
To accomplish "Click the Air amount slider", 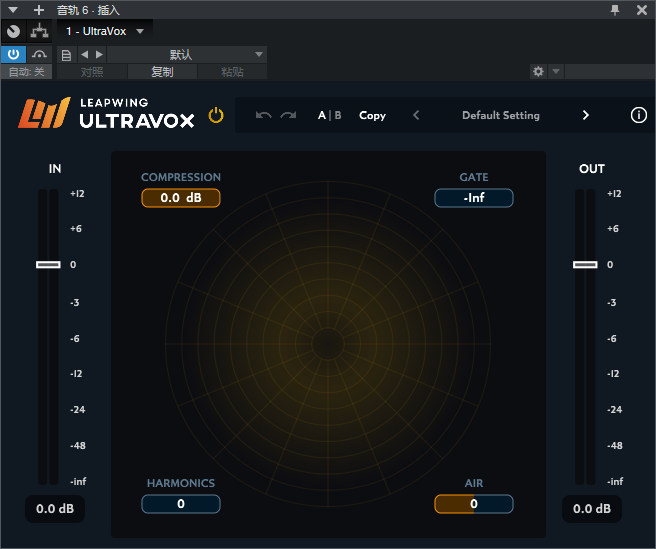I will [474, 504].
